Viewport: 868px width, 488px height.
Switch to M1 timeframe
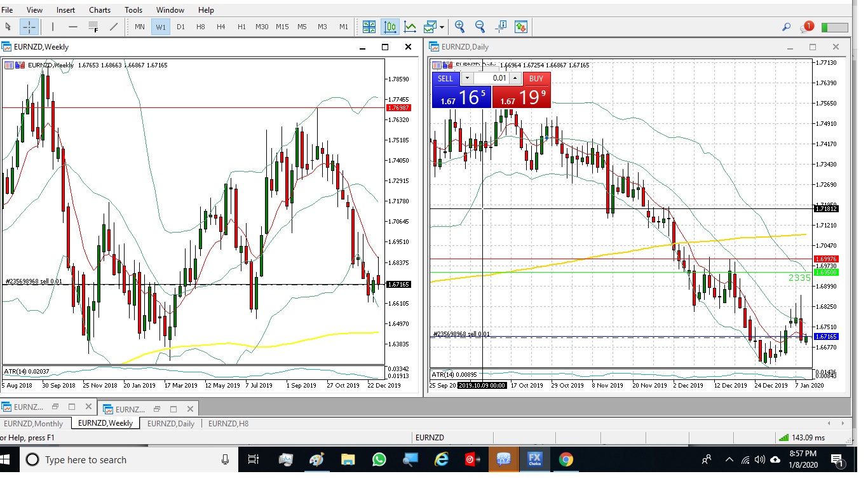[x=344, y=27]
